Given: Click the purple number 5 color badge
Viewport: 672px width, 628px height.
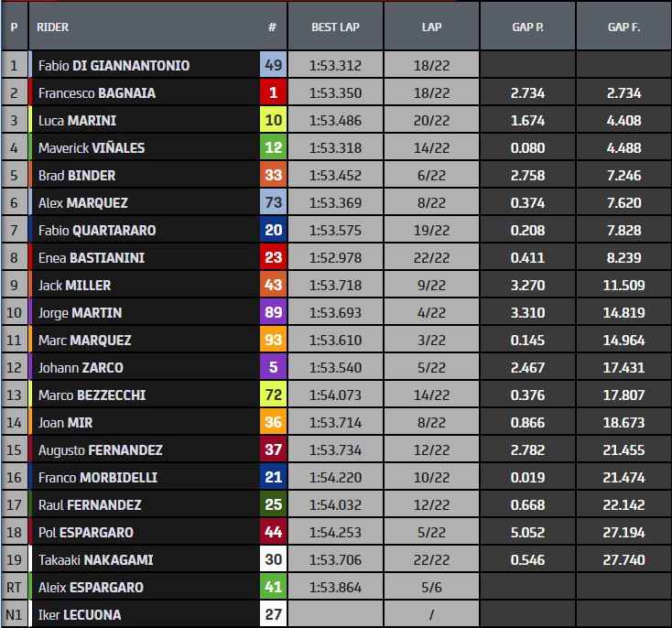Looking at the screenshot, I should coord(272,367).
